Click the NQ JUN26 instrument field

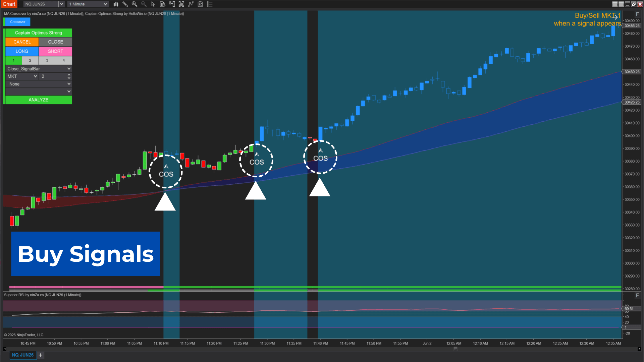click(x=41, y=4)
